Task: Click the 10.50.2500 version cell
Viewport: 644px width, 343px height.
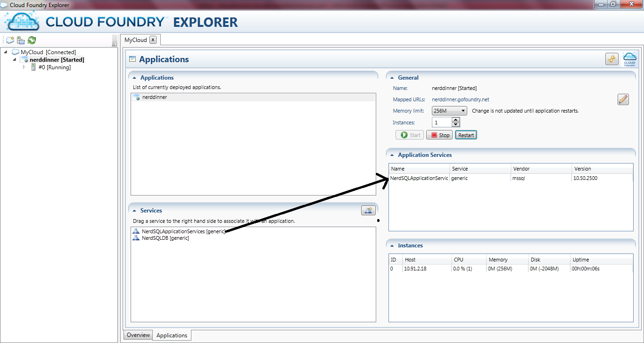Action: [x=586, y=179]
